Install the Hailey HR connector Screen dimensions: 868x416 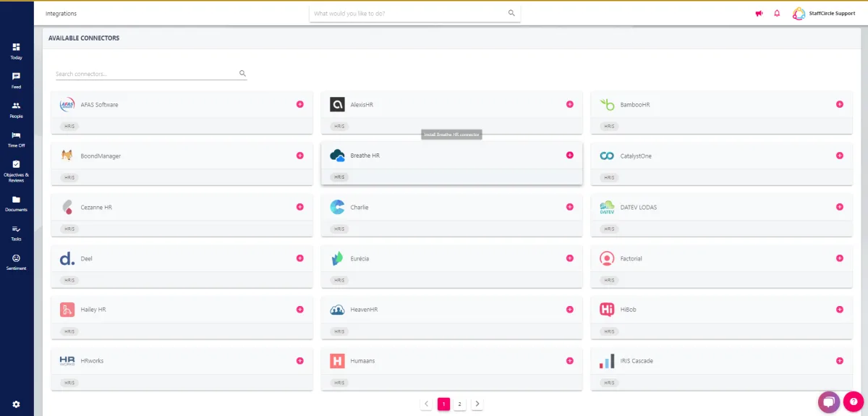coord(299,310)
